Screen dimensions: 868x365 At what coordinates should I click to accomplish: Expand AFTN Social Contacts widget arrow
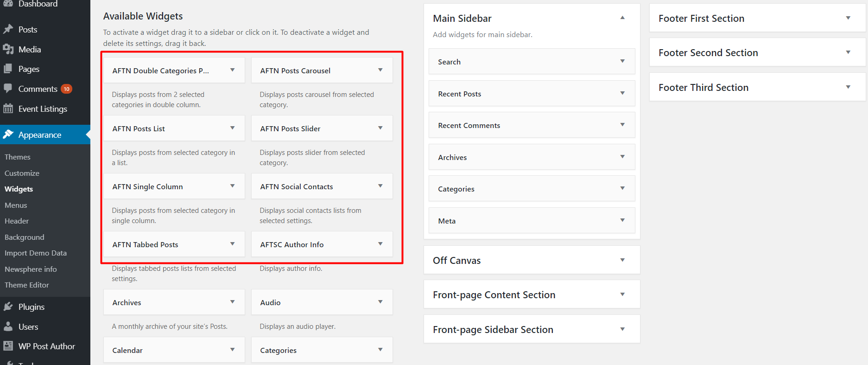[380, 186]
